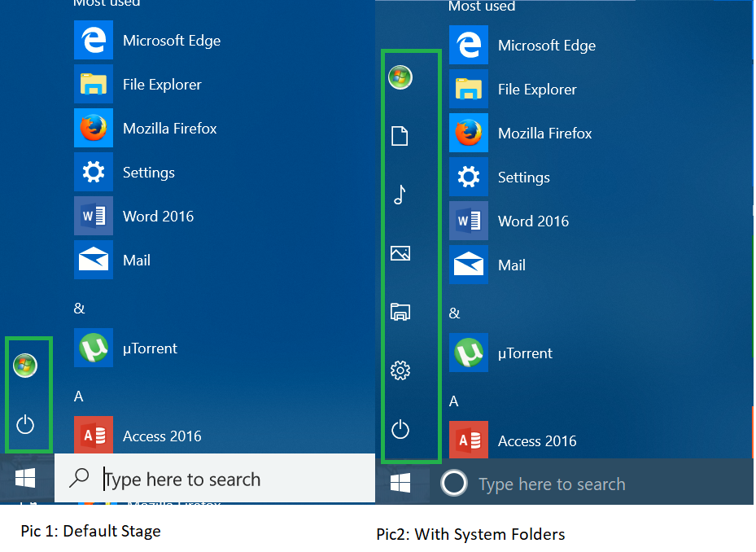Open Power options in Pic 2 sidebar
756x552 pixels.
(x=400, y=429)
